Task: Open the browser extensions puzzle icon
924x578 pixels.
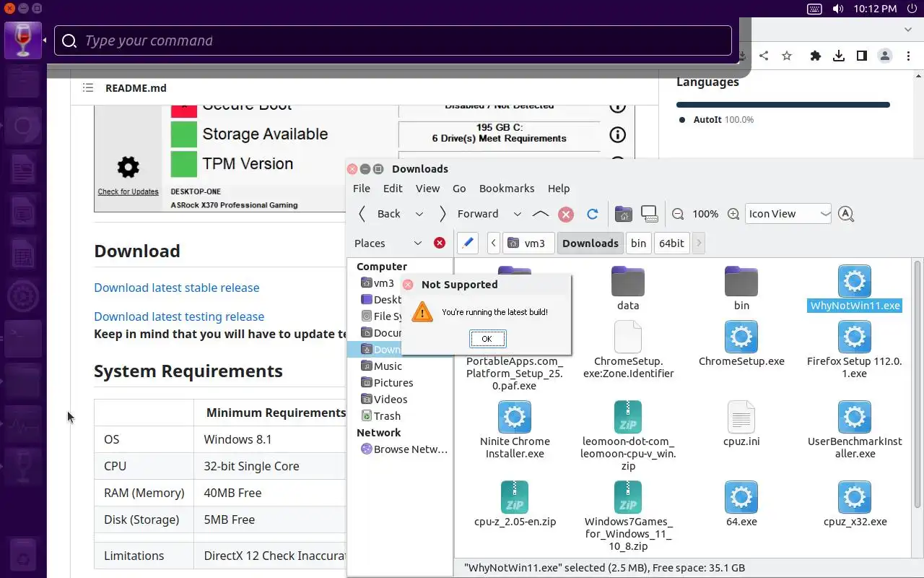Action: [x=816, y=56]
